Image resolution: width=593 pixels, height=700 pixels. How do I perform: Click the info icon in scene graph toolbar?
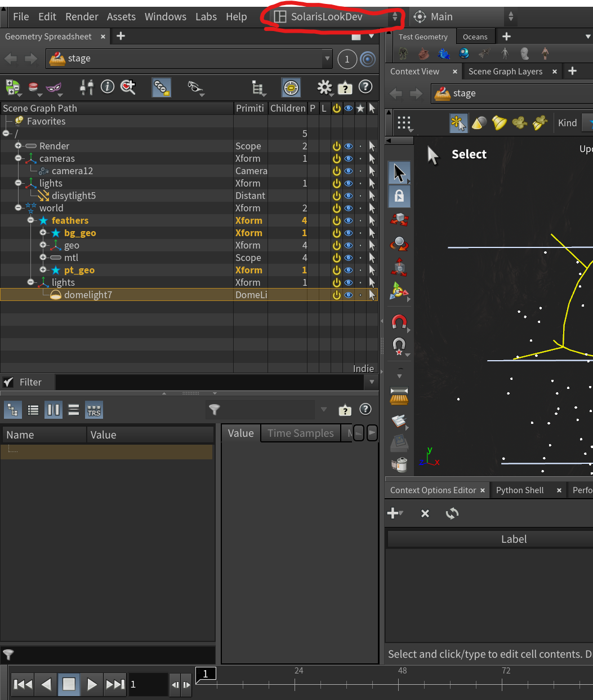(x=108, y=87)
